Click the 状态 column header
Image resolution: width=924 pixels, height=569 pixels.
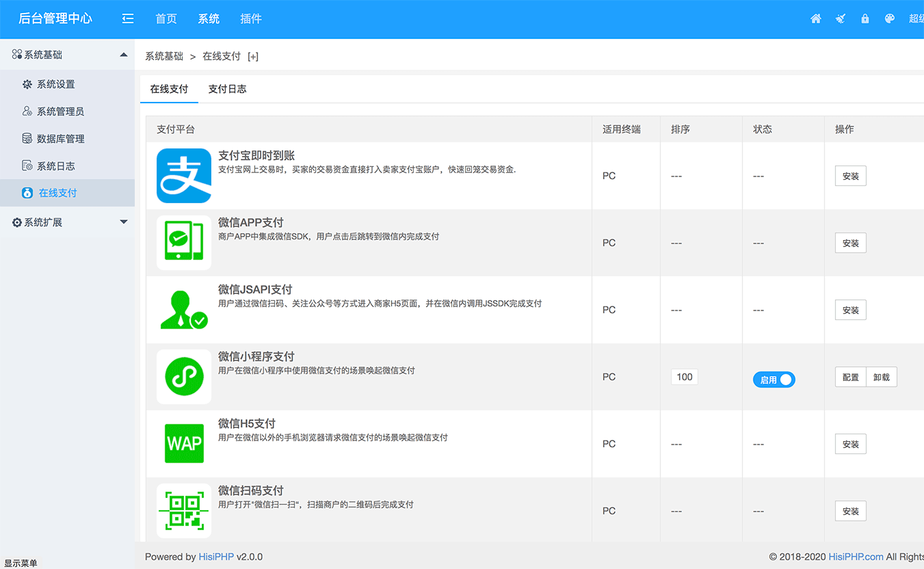coord(763,129)
